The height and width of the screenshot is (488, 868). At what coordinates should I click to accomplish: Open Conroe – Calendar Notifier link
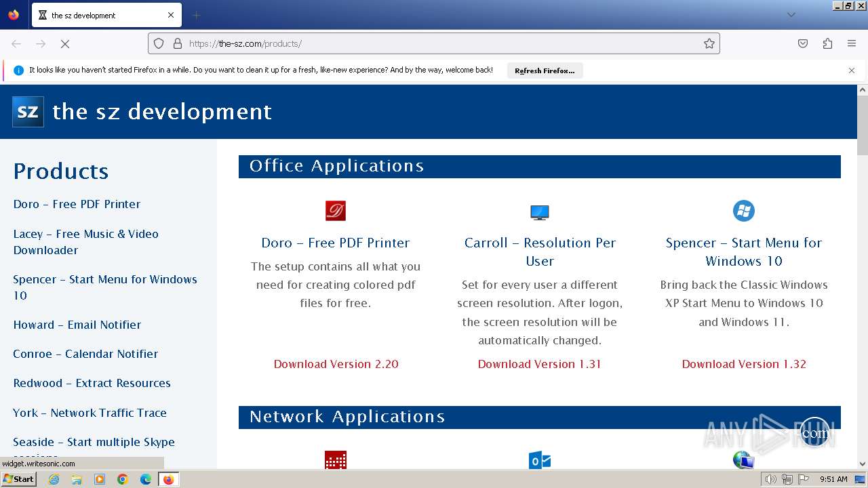click(x=85, y=354)
